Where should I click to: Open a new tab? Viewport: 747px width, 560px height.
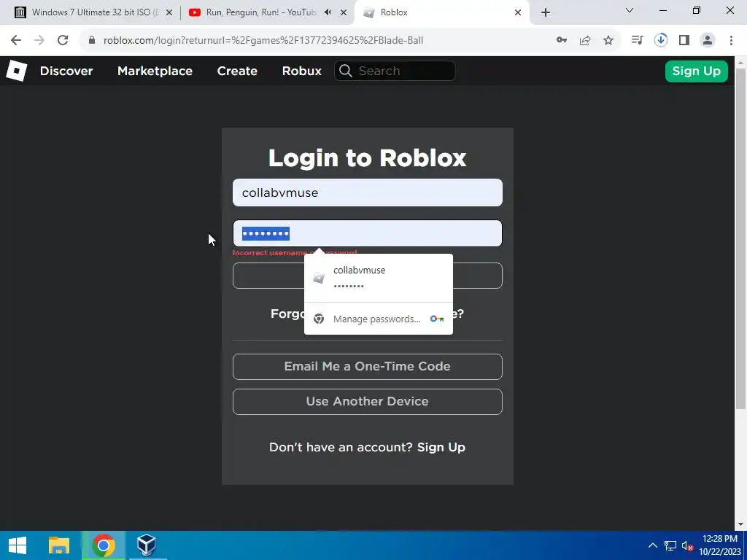click(546, 12)
